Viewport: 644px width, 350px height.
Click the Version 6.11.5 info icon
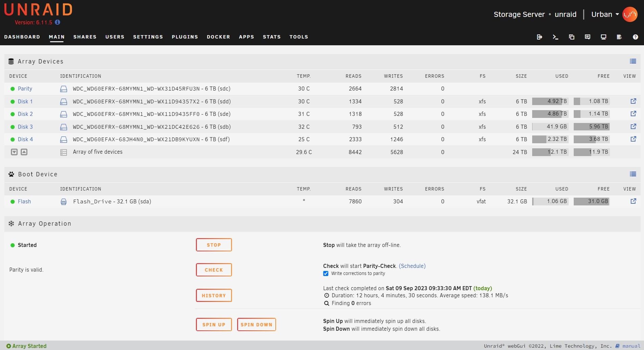click(x=57, y=23)
